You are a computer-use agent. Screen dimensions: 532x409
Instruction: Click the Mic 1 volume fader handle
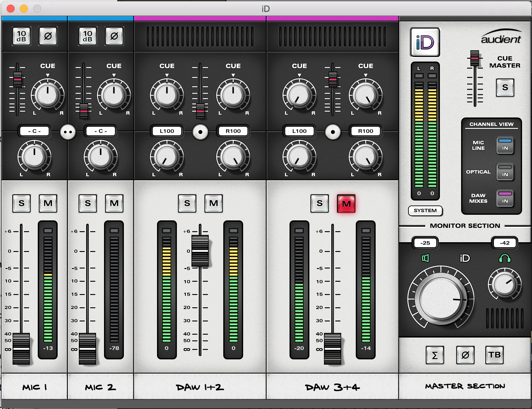21,349
